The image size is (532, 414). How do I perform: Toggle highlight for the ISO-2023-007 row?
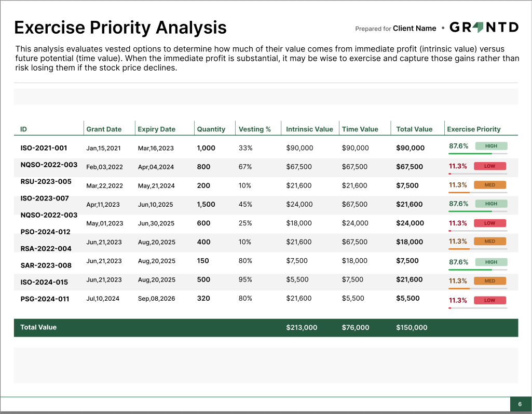(260, 204)
